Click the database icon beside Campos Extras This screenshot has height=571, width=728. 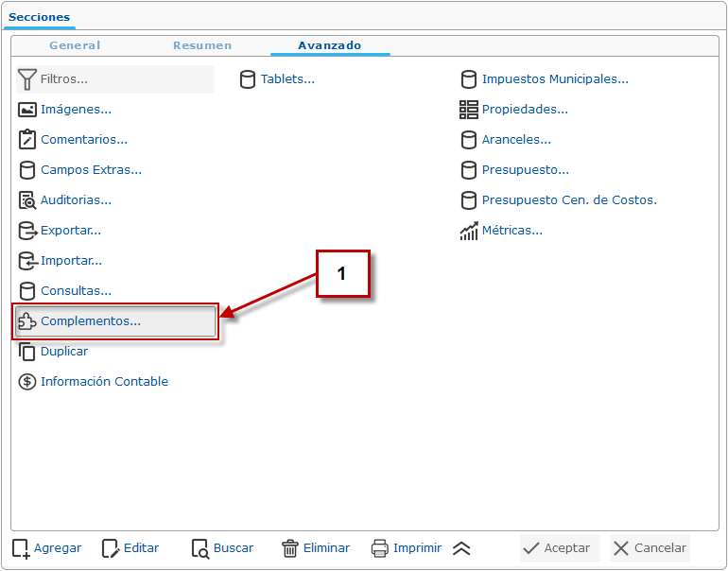coord(26,170)
